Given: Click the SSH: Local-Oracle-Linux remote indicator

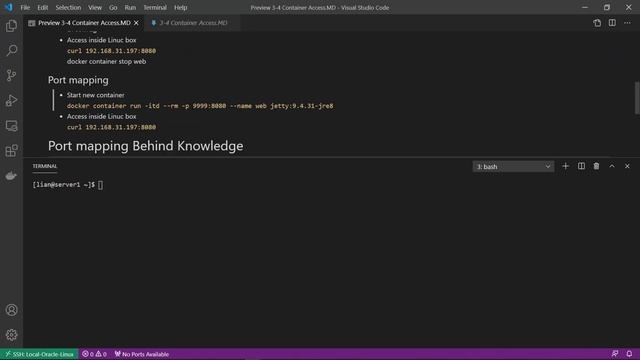Looking at the screenshot, I should pos(39,354).
